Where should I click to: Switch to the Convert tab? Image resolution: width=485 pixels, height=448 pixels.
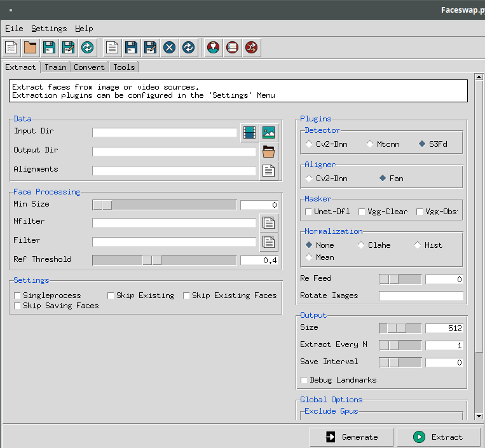[x=90, y=67]
